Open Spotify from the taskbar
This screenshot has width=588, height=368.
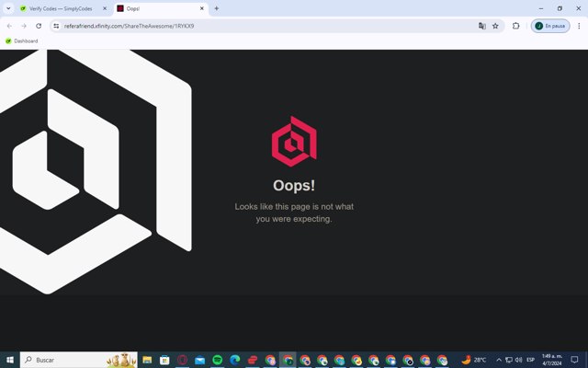coord(218,360)
